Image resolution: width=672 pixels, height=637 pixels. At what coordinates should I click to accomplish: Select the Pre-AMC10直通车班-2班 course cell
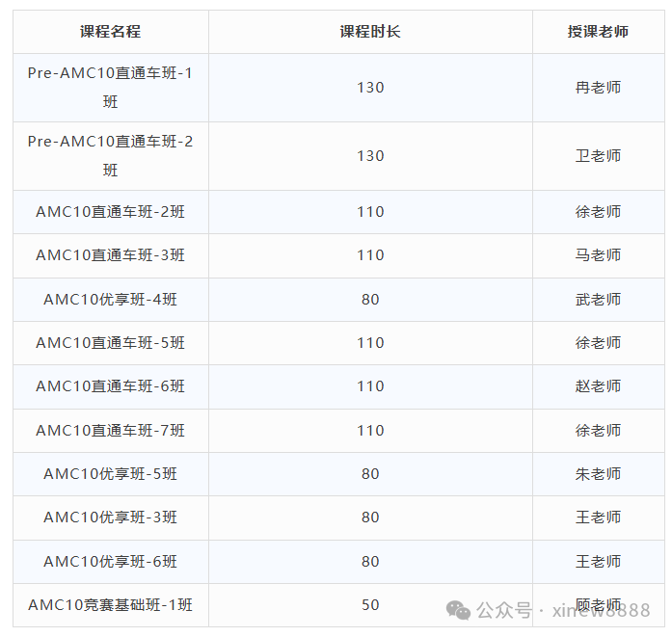[110, 156]
